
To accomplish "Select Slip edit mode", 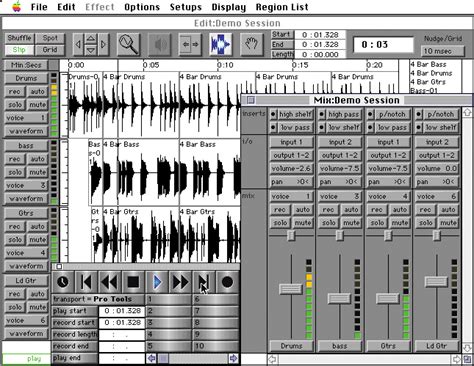I will click(19, 50).
